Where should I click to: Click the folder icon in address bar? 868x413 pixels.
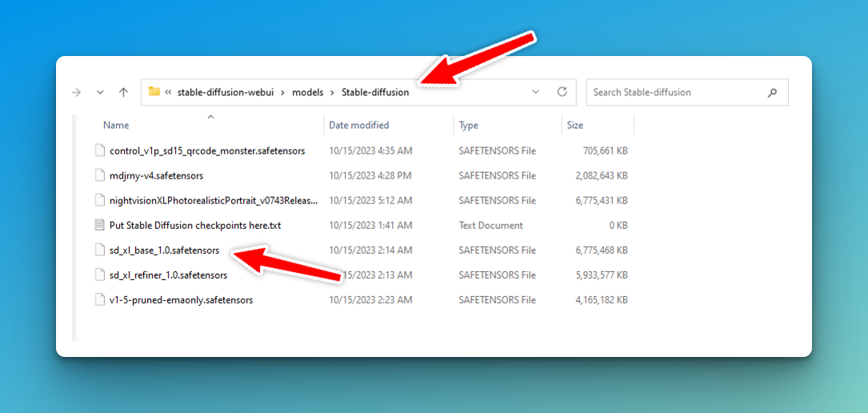(x=154, y=92)
